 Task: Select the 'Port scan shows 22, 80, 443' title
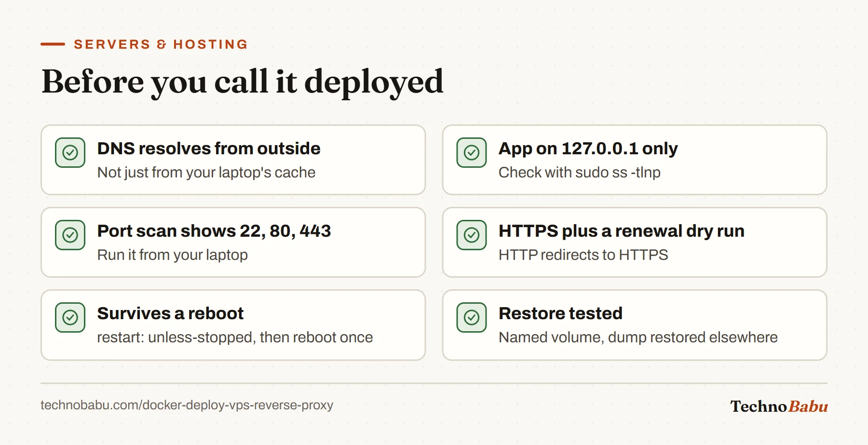(x=214, y=231)
